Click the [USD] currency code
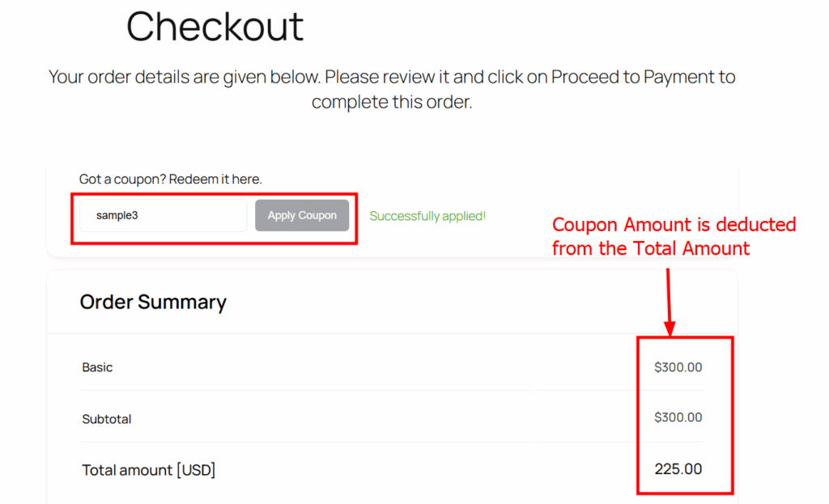Image resolution: width=829 pixels, height=504 pixels. (196, 470)
